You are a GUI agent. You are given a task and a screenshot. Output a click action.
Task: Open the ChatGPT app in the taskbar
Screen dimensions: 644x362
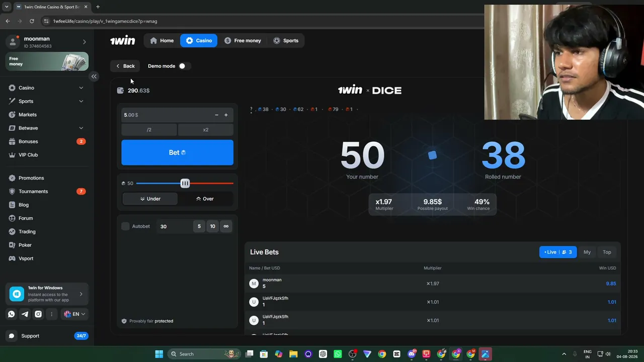[323, 354]
